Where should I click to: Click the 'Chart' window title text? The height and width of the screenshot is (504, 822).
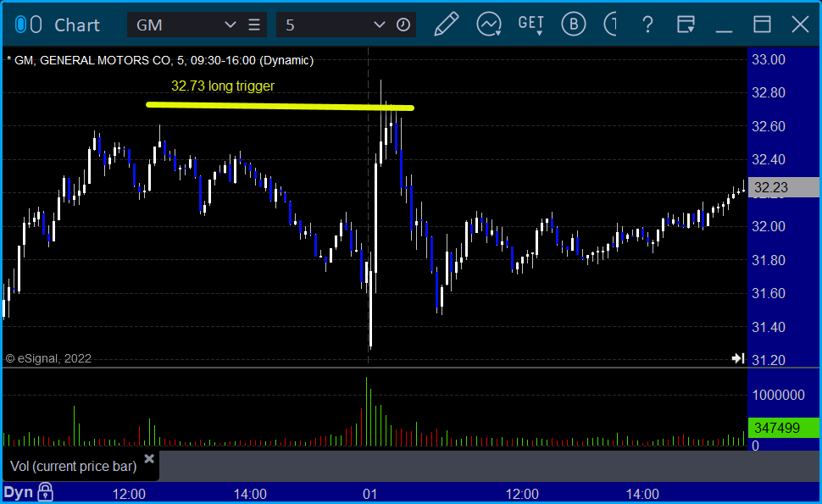(x=77, y=25)
